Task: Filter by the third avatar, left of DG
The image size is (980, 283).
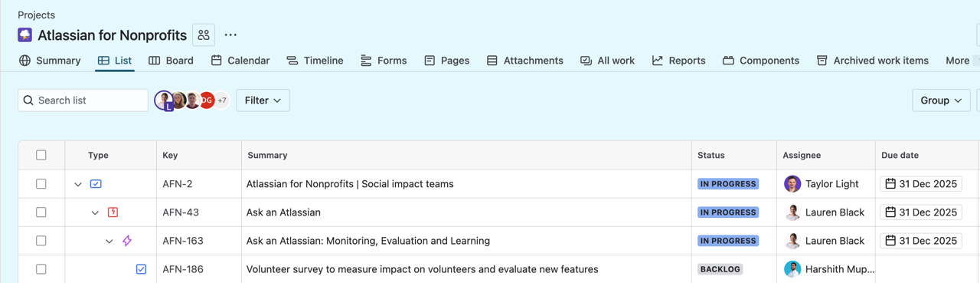Action: pos(193,100)
